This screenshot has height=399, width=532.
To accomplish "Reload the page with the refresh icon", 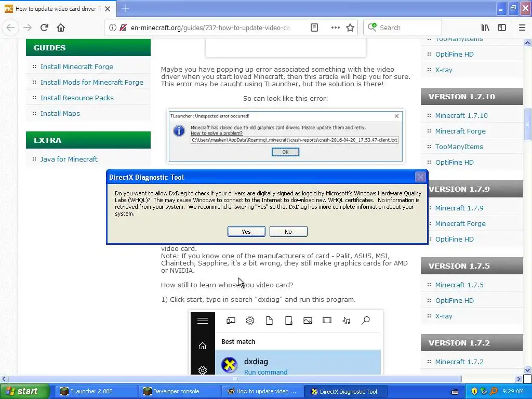I will click(44, 28).
